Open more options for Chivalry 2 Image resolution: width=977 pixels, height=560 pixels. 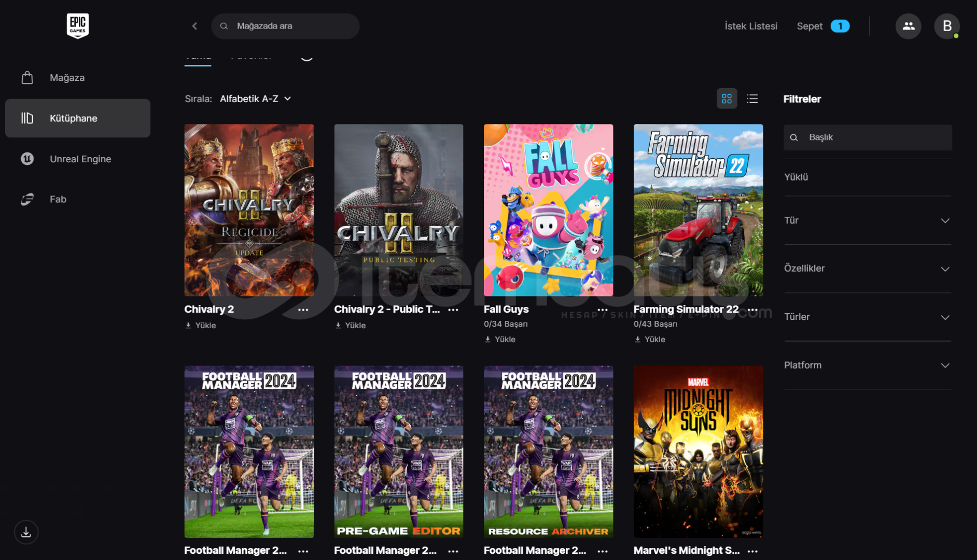click(x=303, y=310)
